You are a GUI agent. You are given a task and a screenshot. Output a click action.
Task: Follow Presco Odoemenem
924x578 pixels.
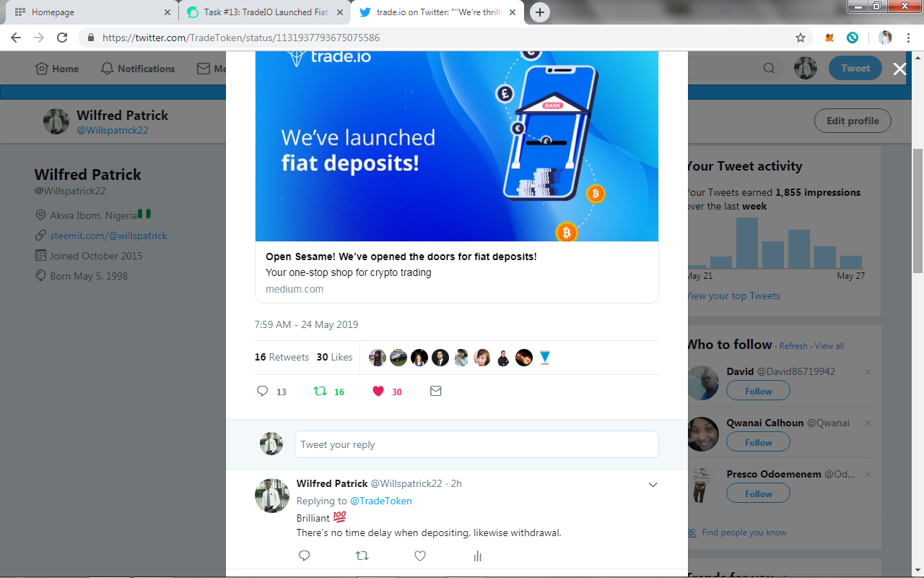pos(758,493)
